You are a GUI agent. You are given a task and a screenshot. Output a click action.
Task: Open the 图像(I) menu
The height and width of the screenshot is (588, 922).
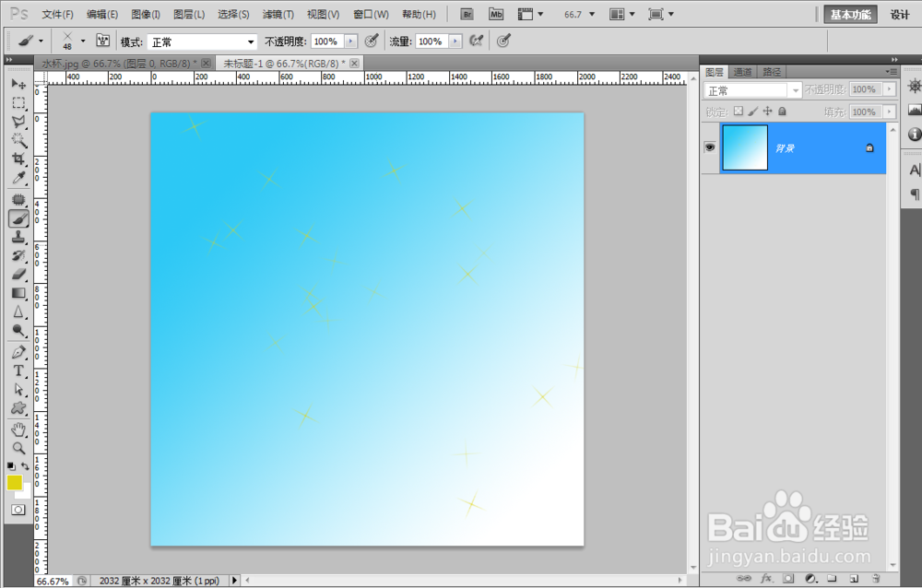pyautogui.click(x=146, y=14)
